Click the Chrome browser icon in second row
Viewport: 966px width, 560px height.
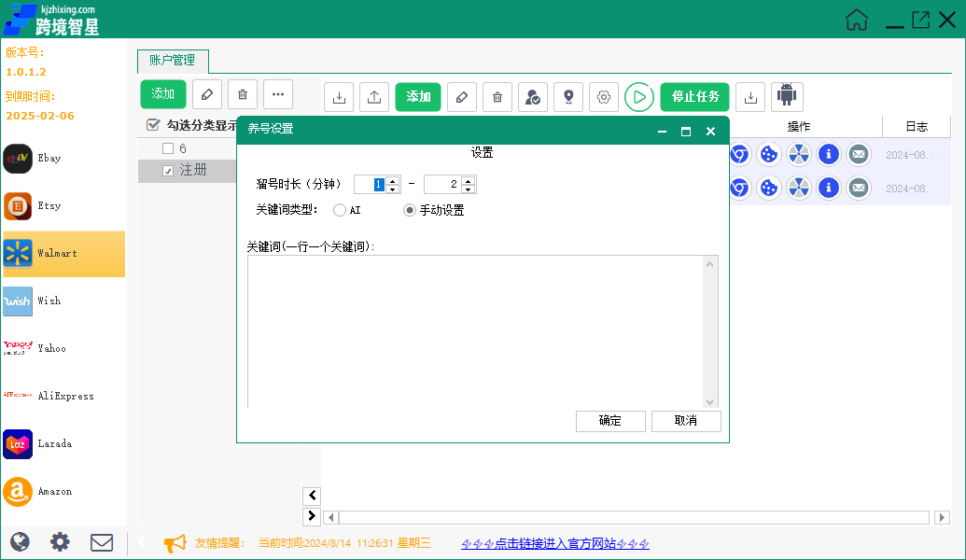[739, 188]
